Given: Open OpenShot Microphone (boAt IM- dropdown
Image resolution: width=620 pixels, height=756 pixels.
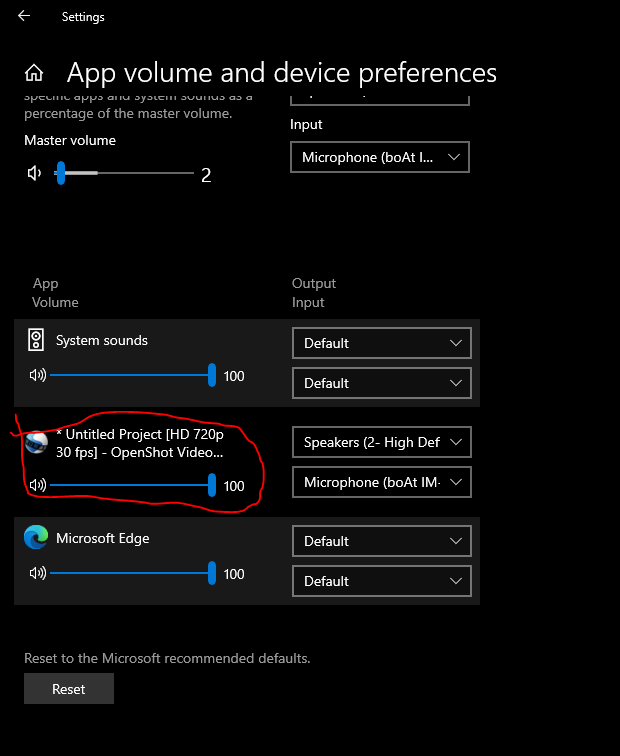Looking at the screenshot, I should click(382, 482).
